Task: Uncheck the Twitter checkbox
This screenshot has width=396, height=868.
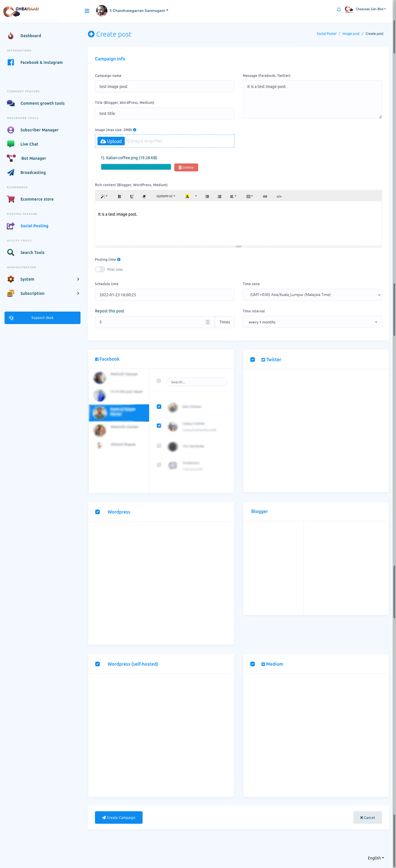Action: pos(253,360)
